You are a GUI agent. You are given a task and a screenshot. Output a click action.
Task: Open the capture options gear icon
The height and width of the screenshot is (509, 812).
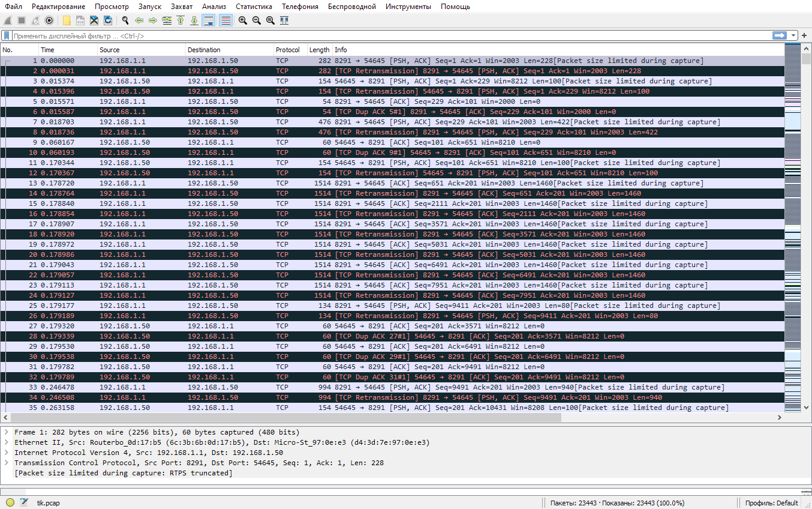pyautogui.click(x=49, y=20)
